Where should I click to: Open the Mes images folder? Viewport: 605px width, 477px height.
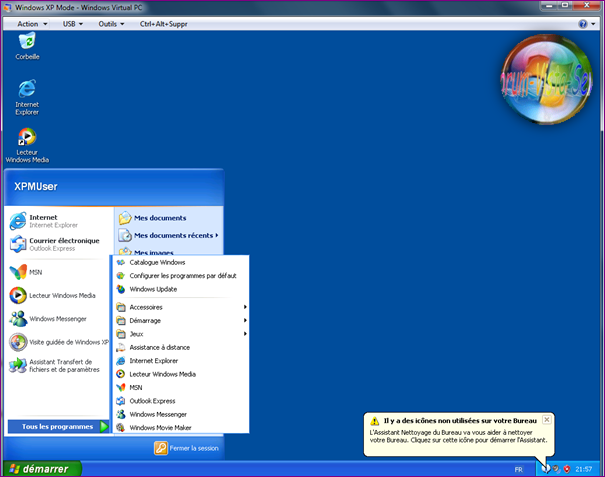pyautogui.click(x=170, y=252)
